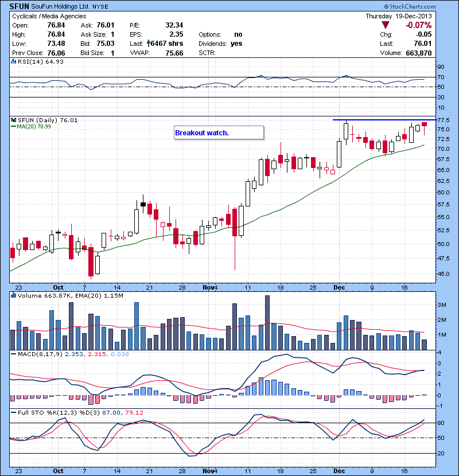The image size is (459, 476).
Task: Click the blue resistance line near 77.5
Action: 384,120
